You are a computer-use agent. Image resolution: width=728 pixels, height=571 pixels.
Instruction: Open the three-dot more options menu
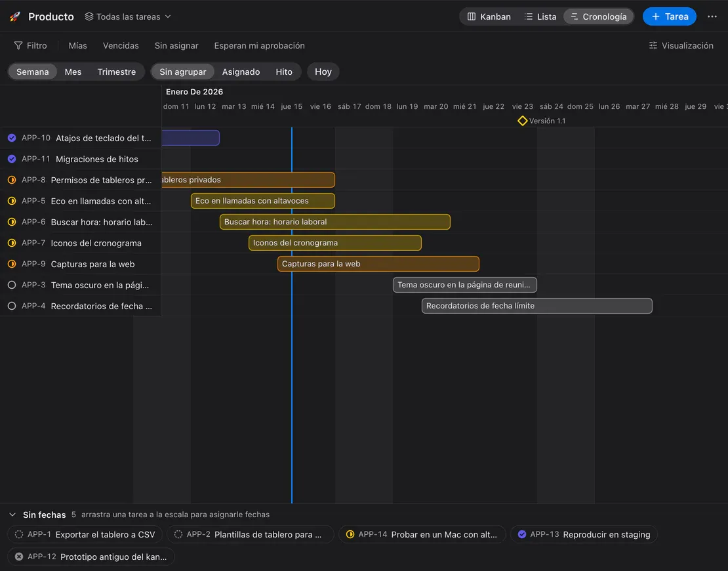tap(712, 16)
